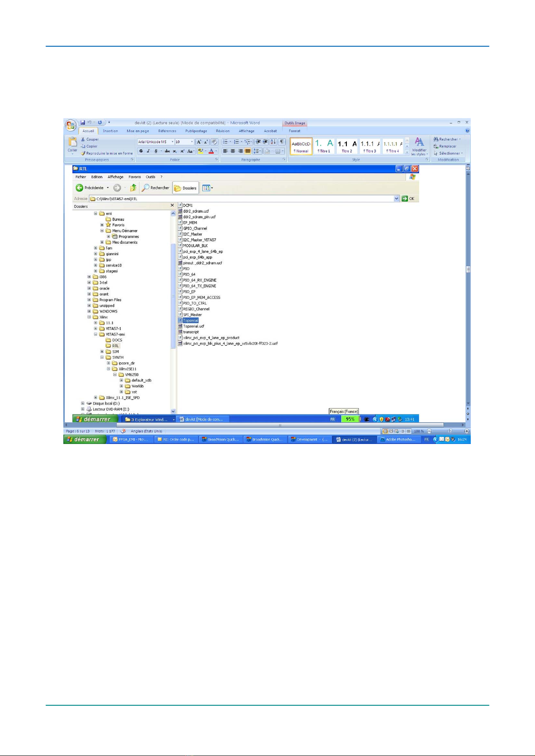Toggle superscript formatting
This screenshot has width=535, height=756.
[x=182, y=151]
